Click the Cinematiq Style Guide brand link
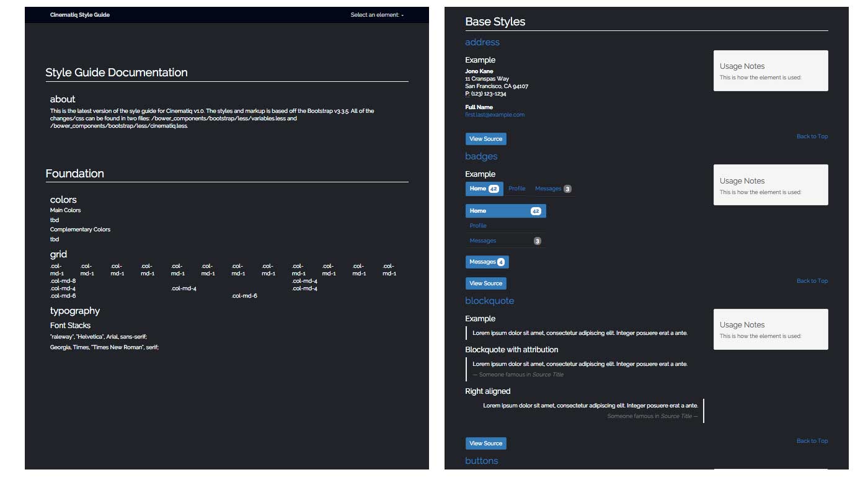The height and width of the screenshot is (485, 868). coord(80,15)
